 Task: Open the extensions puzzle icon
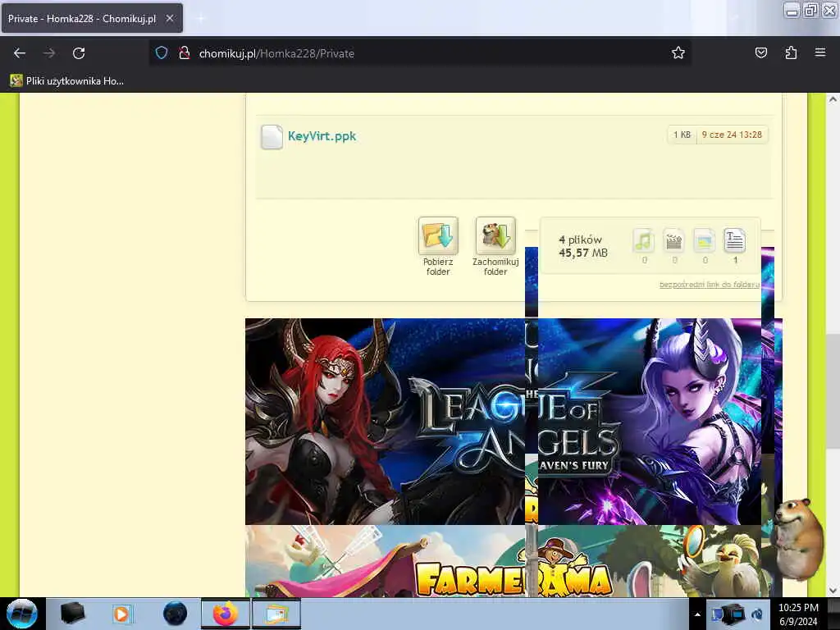[x=791, y=53]
